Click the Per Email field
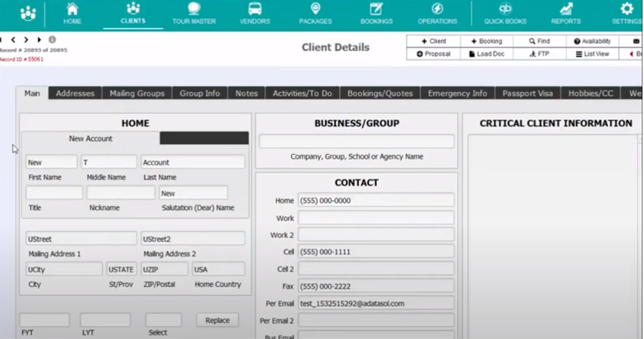Image resolution: width=644 pixels, height=339 pixels. point(376,304)
